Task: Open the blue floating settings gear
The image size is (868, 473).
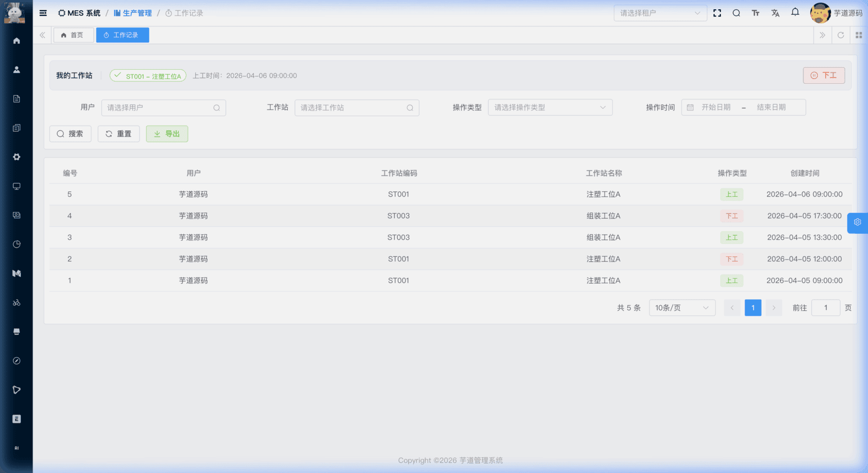Action: (857, 222)
